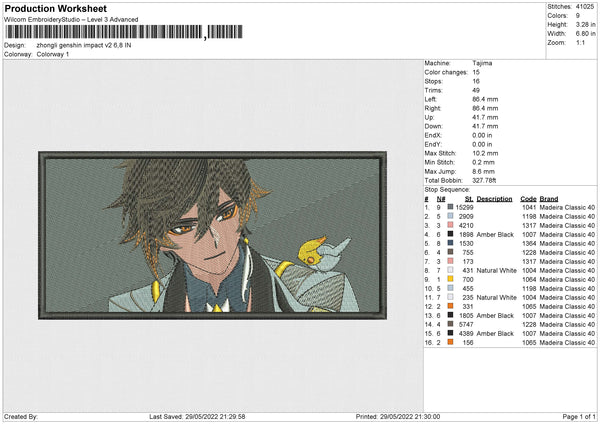600x424 pixels.
Task: Click the Machine value "Tajima"
Action: click(482, 63)
